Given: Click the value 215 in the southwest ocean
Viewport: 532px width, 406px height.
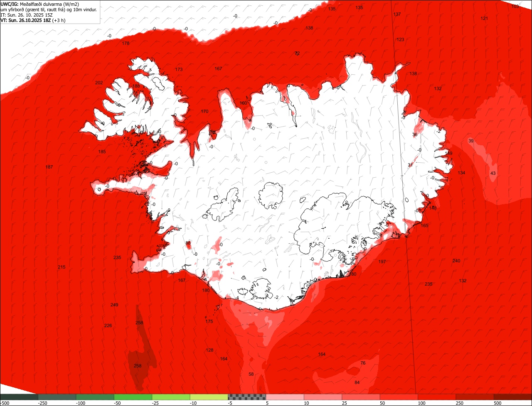Looking at the screenshot, I should pos(62,267).
